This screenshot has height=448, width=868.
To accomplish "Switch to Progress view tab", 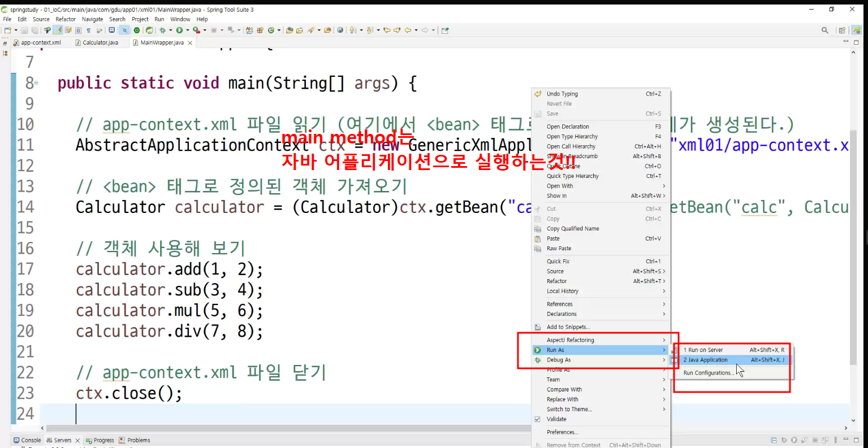I will 100,440.
